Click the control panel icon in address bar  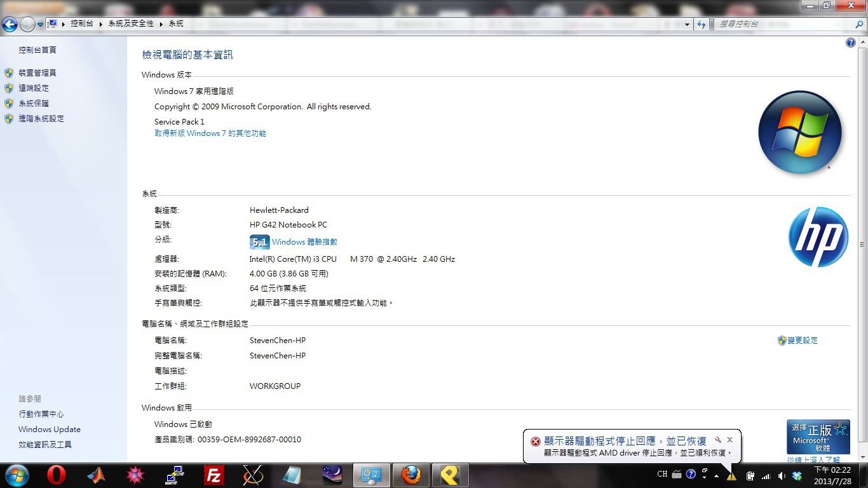coord(53,24)
